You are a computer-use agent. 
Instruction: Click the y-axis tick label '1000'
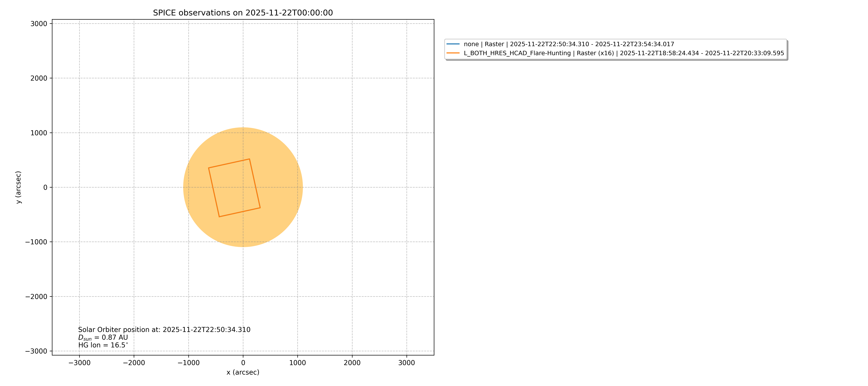(39, 133)
